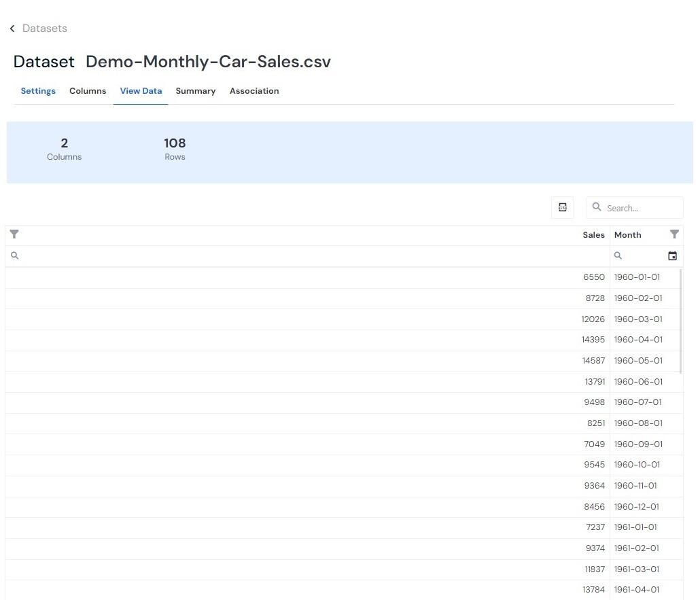Click the Search input field

[x=643, y=208]
